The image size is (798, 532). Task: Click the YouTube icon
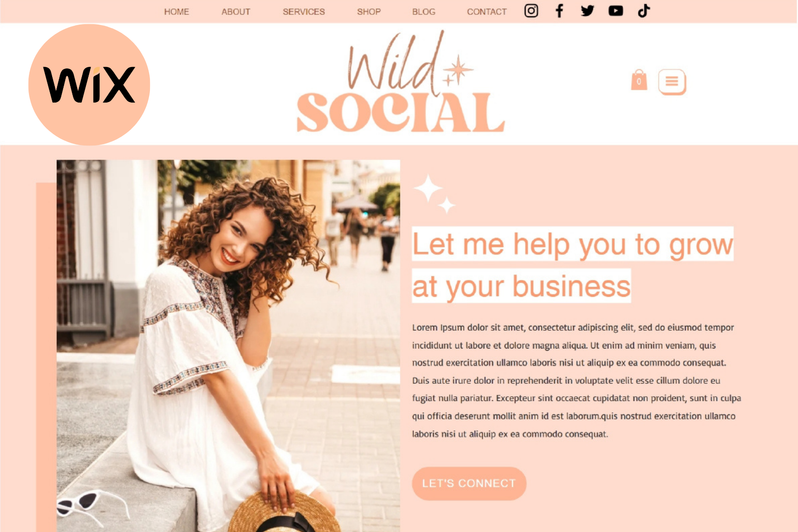click(x=616, y=11)
